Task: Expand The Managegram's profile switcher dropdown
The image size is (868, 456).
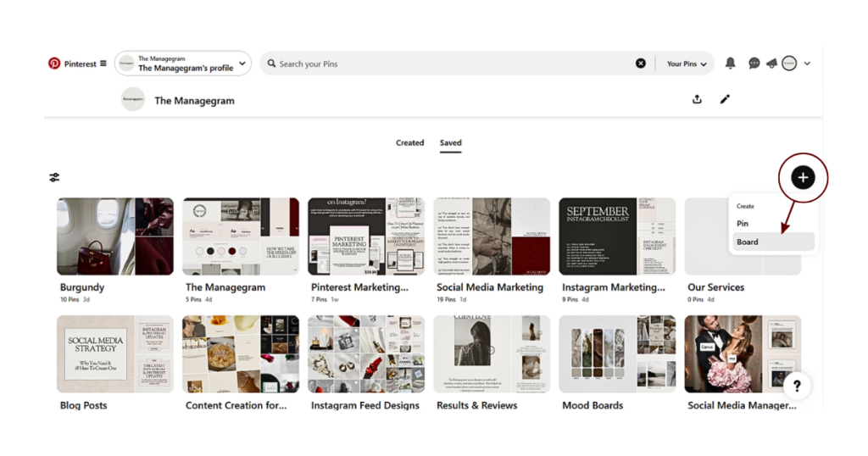Action: [x=242, y=64]
